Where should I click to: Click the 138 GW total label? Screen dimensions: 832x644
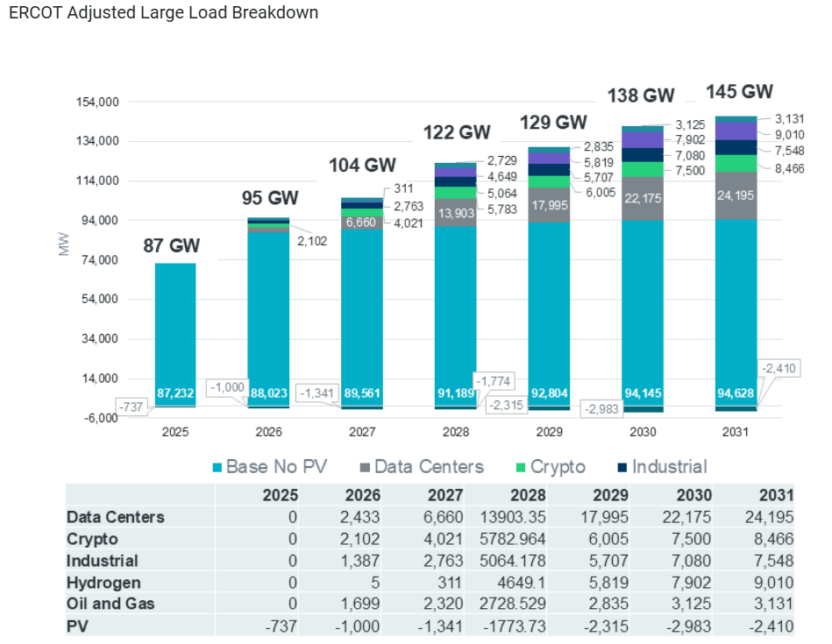pyautogui.click(x=641, y=96)
